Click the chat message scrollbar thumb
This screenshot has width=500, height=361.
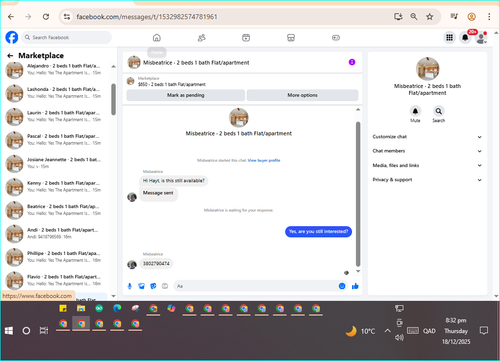click(x=358, y=194)
